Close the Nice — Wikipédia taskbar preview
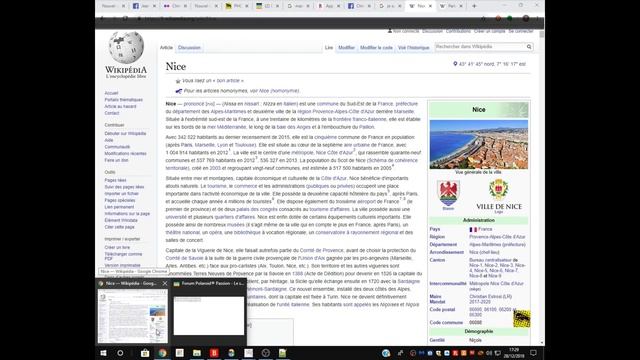640x360 pixels. [x=165, y=283]
